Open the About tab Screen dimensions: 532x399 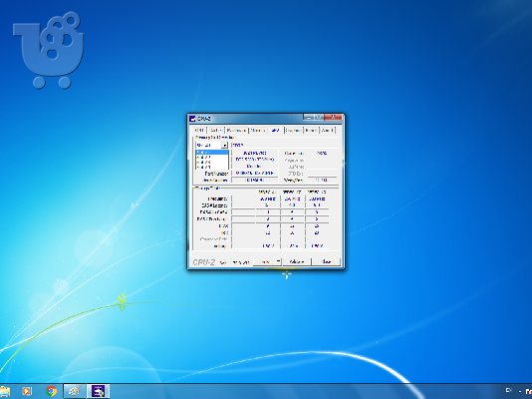[328, 130]
